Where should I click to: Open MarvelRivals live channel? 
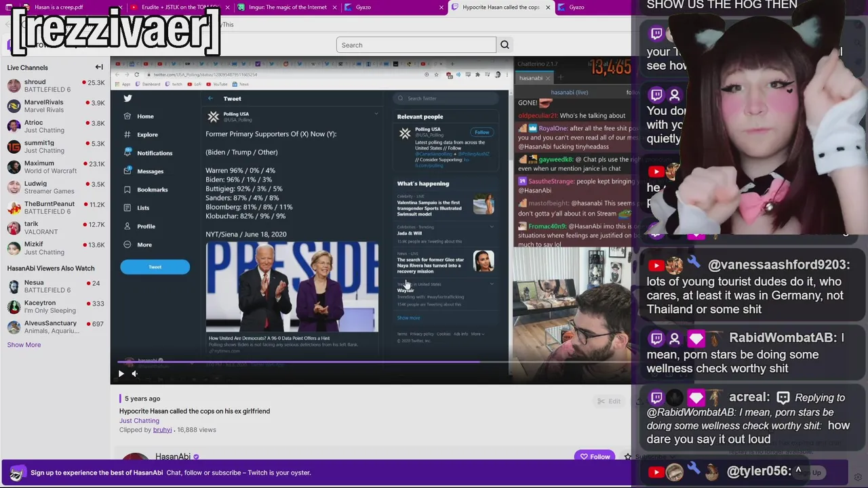(56, 106)
